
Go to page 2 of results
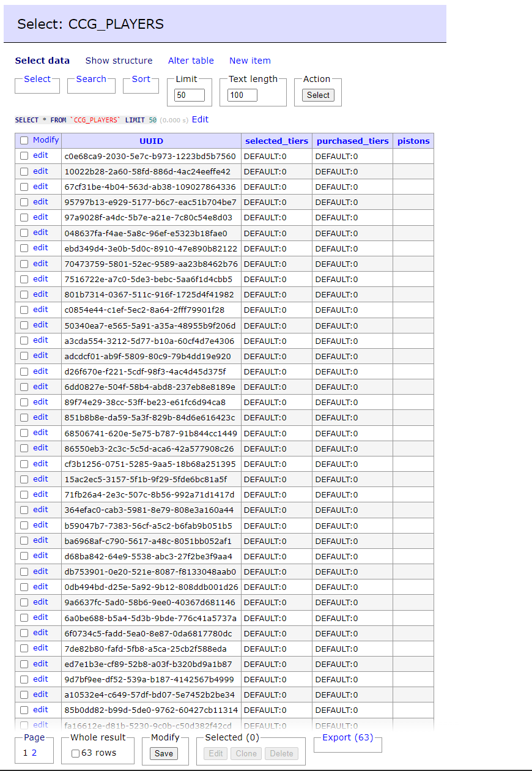click(x=34, y=753)
